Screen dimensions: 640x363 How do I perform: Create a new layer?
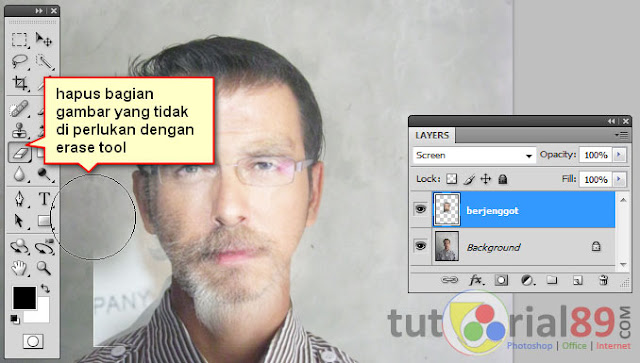pyautogui.click(x=577, y=281)
